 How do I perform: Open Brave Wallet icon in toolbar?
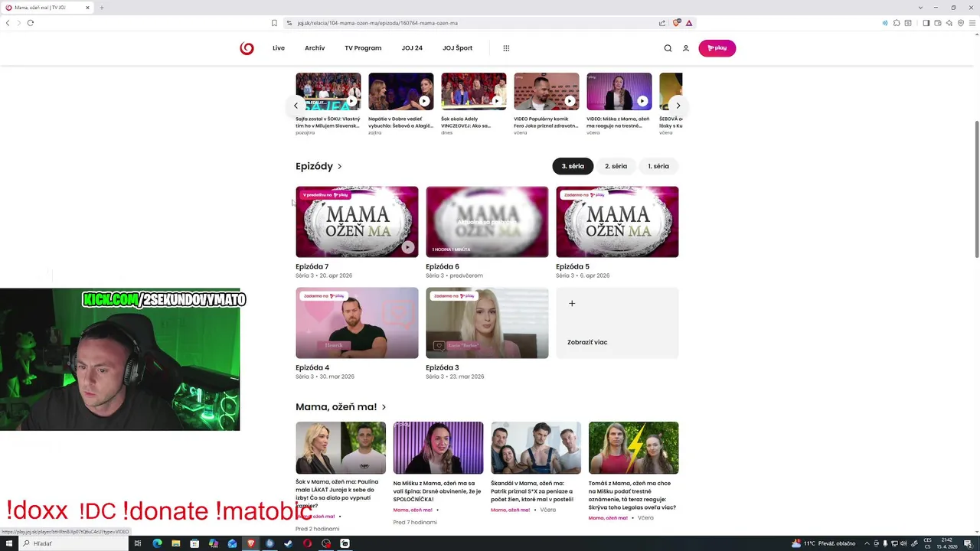click(x=938, y=23)
